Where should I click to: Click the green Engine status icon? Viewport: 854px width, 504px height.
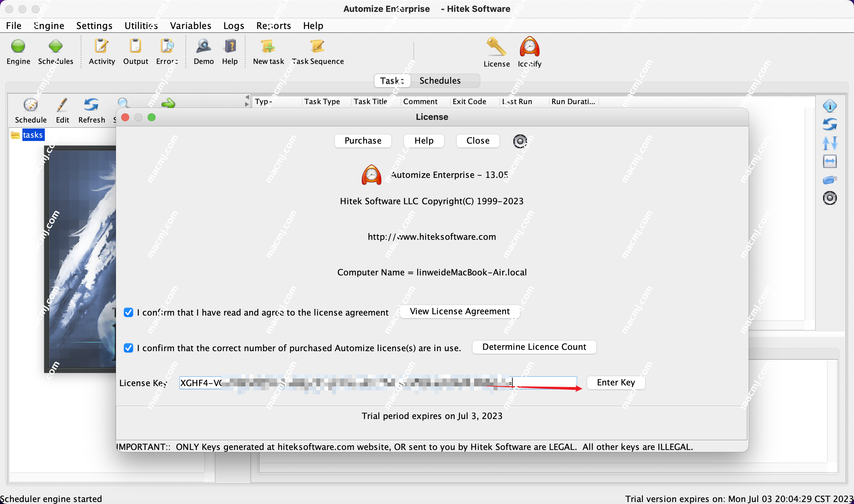pyautogui.click(x=18, y=46)
